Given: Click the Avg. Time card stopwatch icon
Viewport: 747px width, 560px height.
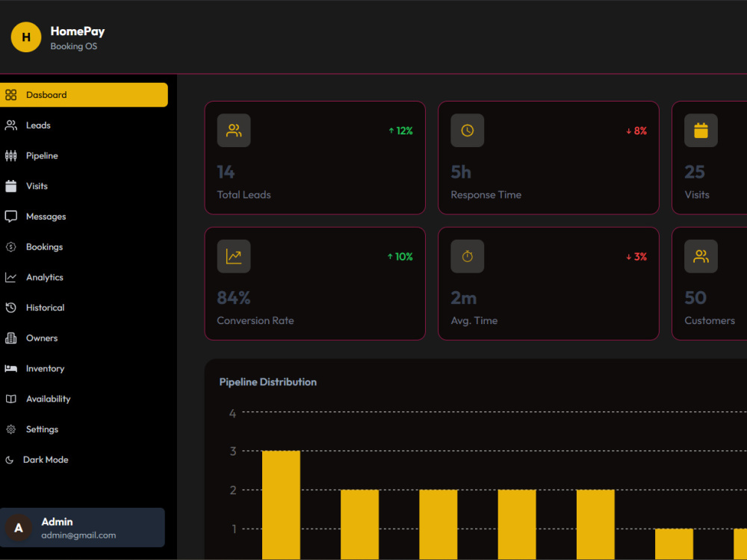Looking at the screenshot, I should pos(468,256).
